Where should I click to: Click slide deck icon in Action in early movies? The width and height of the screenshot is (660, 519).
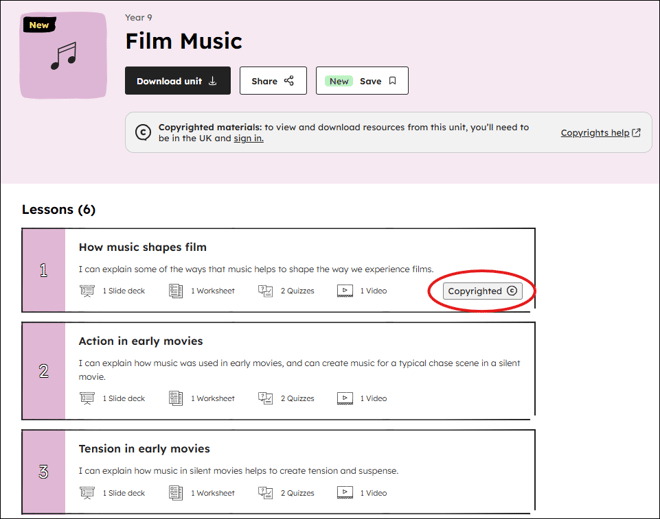(87, 398)
